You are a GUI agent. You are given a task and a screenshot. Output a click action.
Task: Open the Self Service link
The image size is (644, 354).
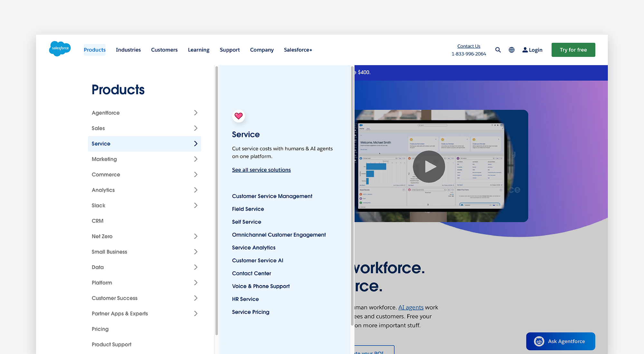pos(246,222)
